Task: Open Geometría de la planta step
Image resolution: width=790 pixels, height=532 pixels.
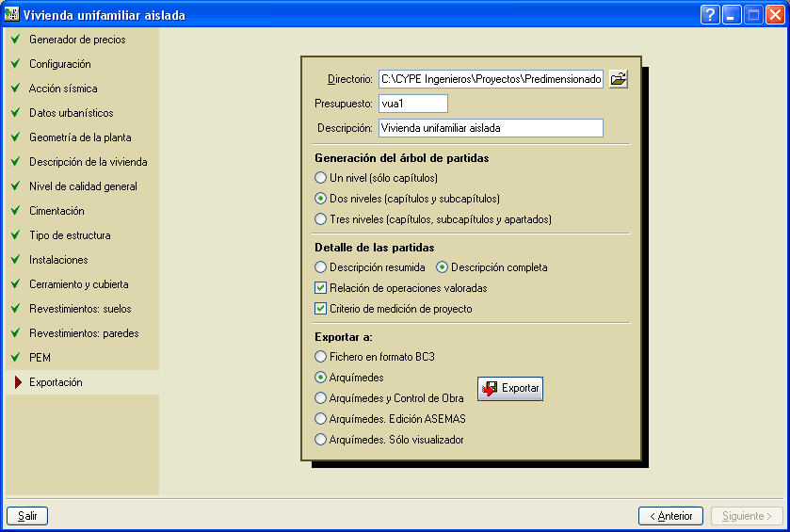Action: click(80, 137)
